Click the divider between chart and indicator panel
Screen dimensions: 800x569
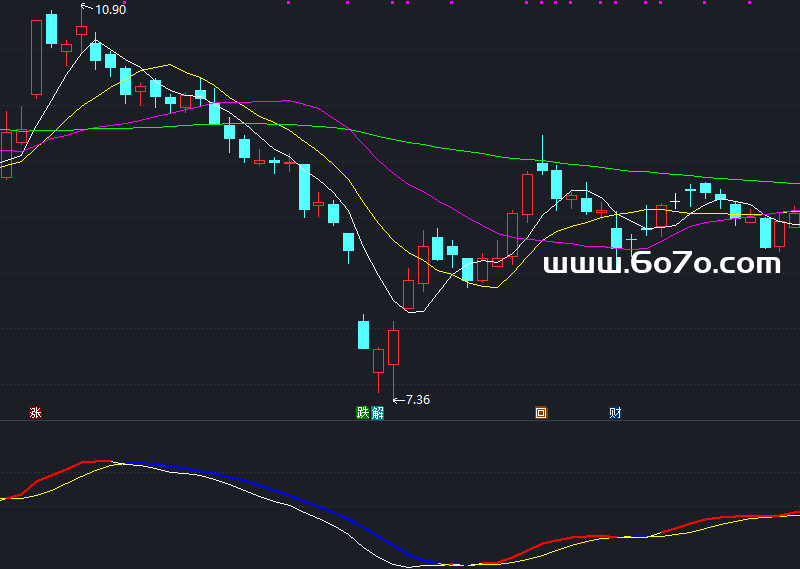click(400, 421)
